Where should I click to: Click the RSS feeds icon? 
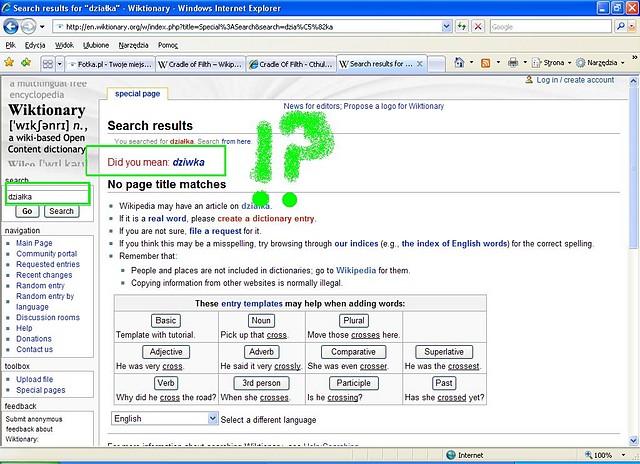tap(485, 63)
